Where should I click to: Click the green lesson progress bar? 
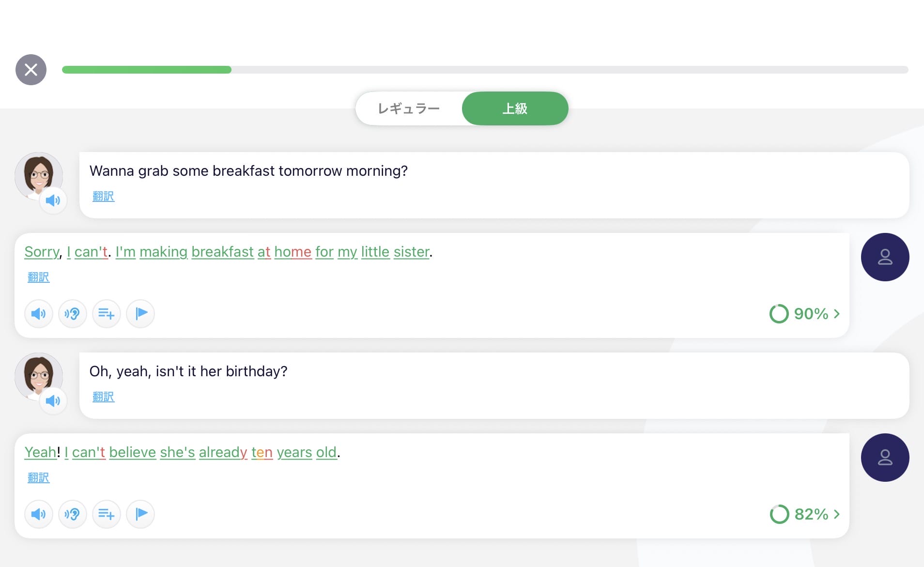(x=146, y=70)
